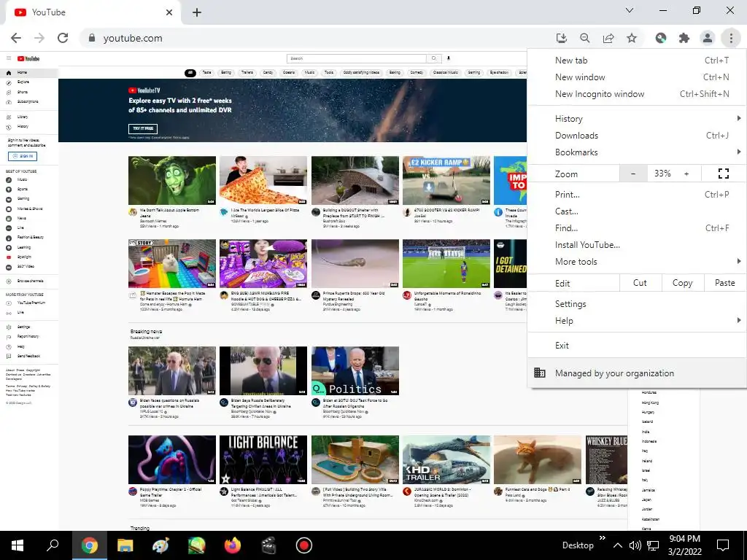Expand the Help submenu arrow

(738, 321)
